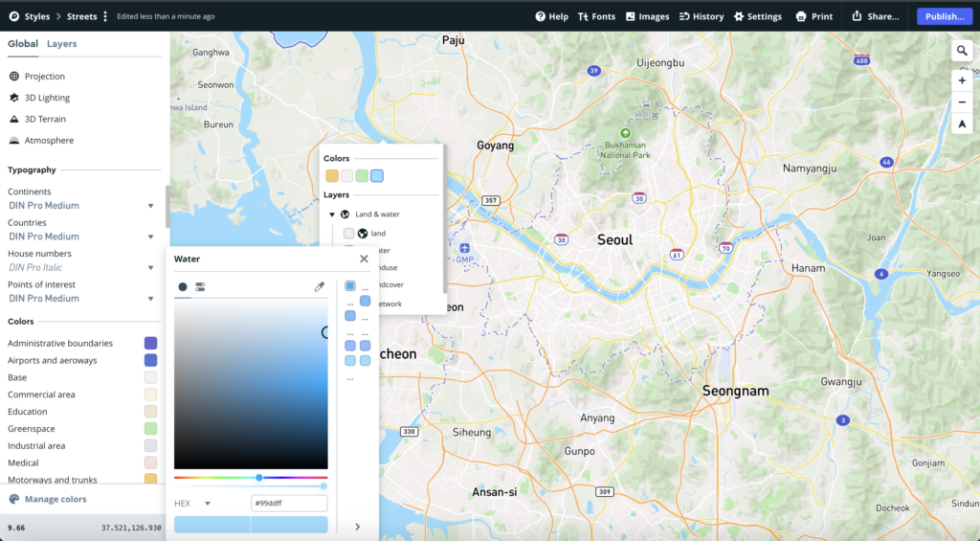Click the Seoul city label on the map
Image resolution: width=980 pixels, height=541 pixels.
615,239
